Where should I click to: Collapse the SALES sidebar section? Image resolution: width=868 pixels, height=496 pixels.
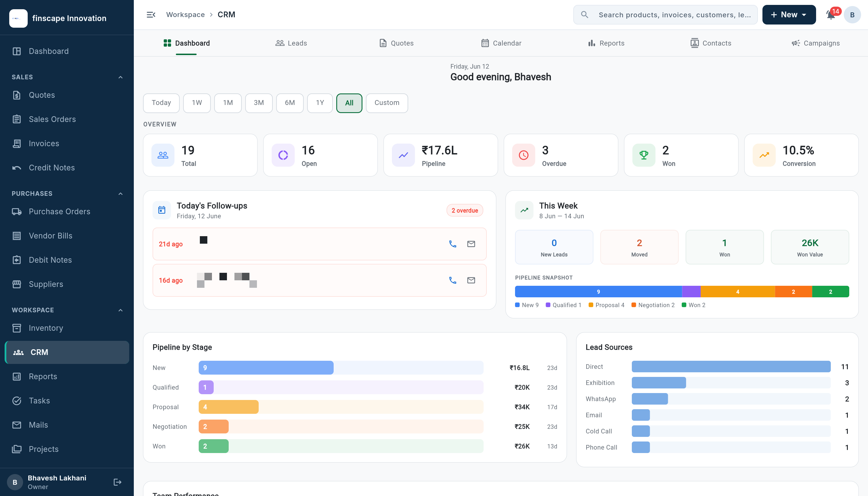click(x=121, y=77)
